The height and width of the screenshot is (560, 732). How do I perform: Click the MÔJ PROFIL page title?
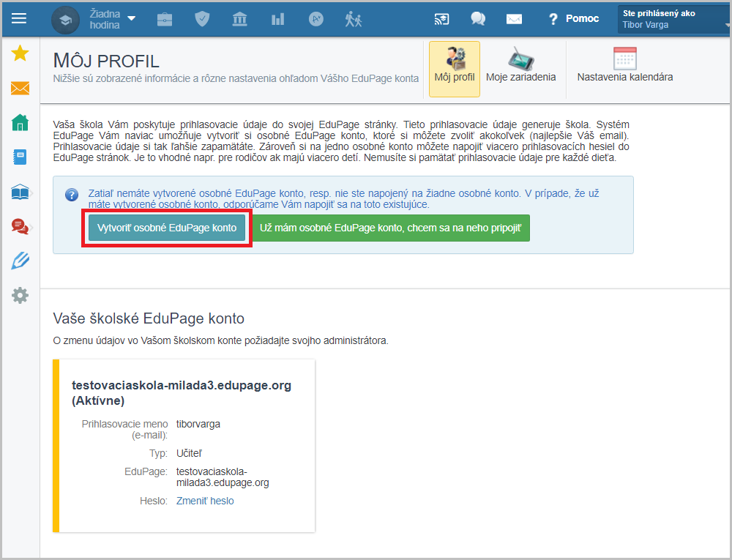pos(106,61)
